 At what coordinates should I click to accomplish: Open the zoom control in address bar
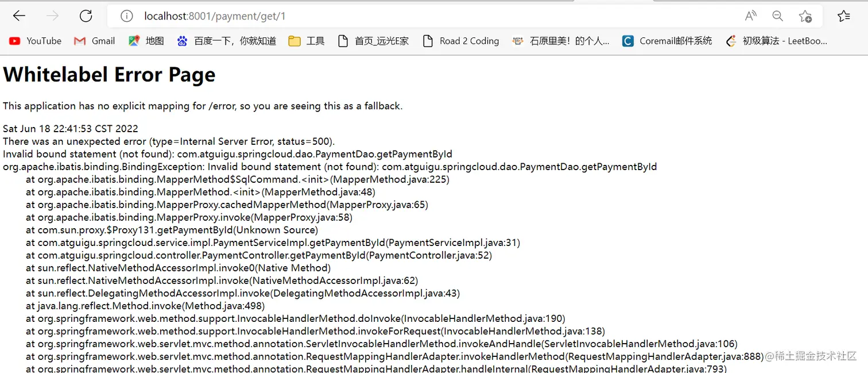tap(777, 16)
